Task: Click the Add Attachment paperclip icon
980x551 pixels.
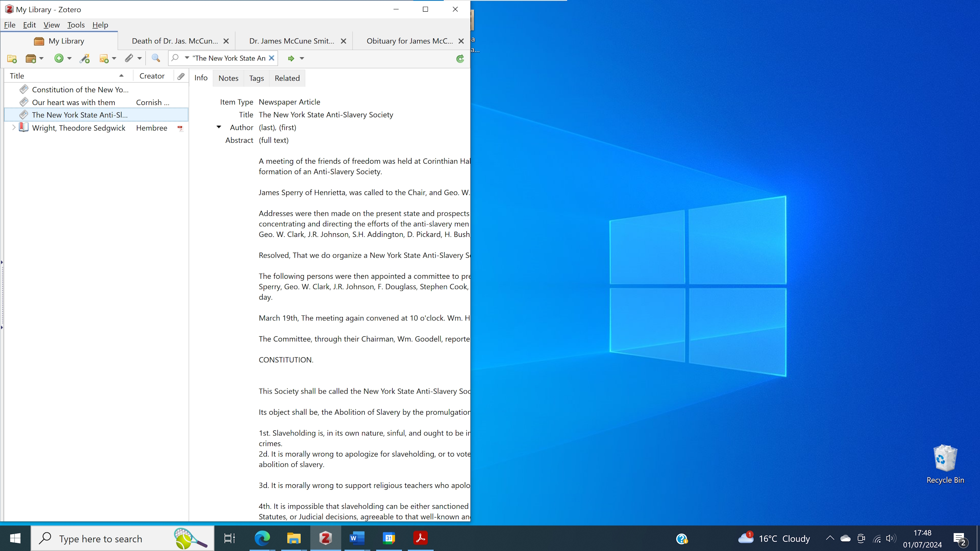Action: (129, 58)
